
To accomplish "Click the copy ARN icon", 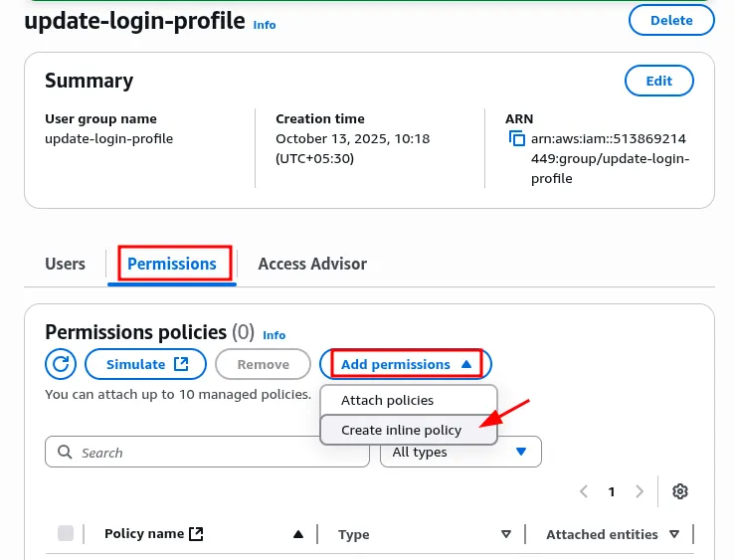I will (516, 138).
